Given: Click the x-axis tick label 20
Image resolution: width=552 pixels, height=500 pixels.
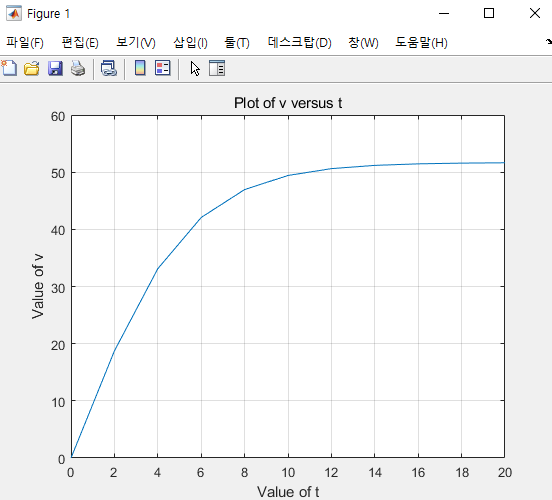Looking at the screenshot, I should 505,473.
